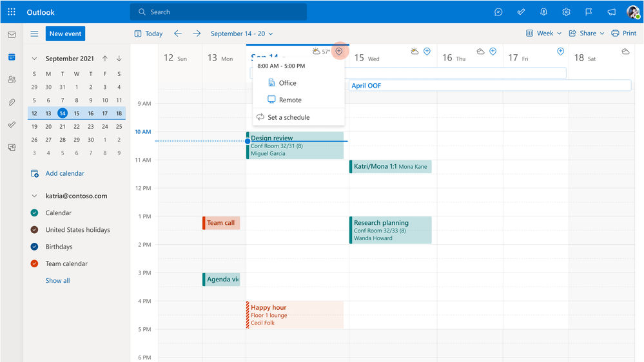This screenshot has width=644, height=362.
Task: Select highlighted day 14 in mini calendar
Action: pos(63,113)
